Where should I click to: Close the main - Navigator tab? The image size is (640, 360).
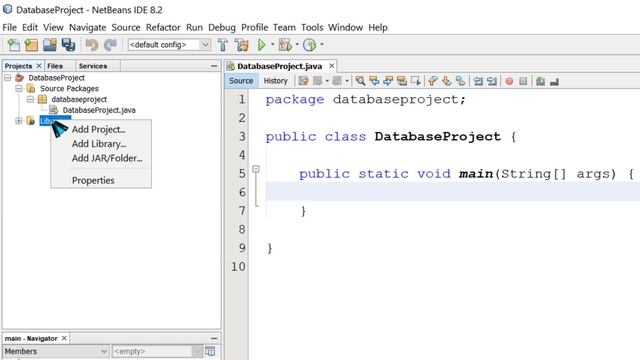(64, 338)
